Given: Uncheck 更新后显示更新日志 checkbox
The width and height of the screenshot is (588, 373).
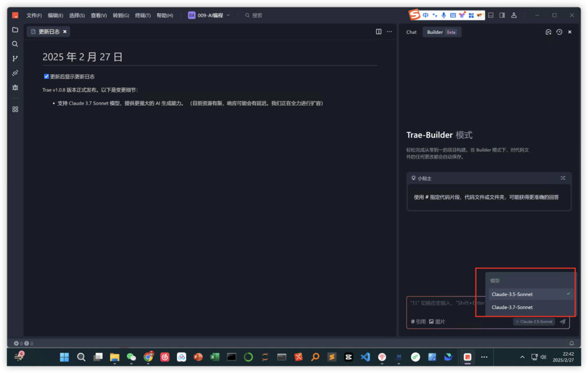Looking at the screenshot, I should tap(47, 76).
